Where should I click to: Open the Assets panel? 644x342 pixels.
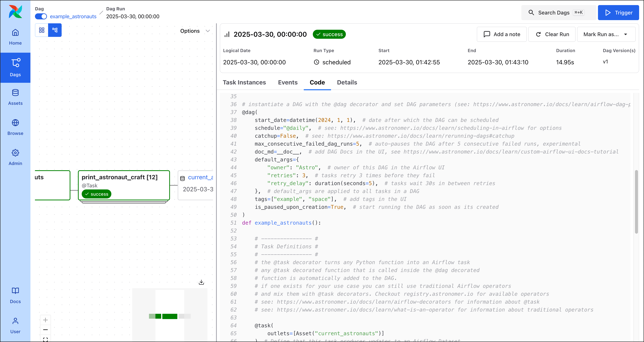pos(15,97)
